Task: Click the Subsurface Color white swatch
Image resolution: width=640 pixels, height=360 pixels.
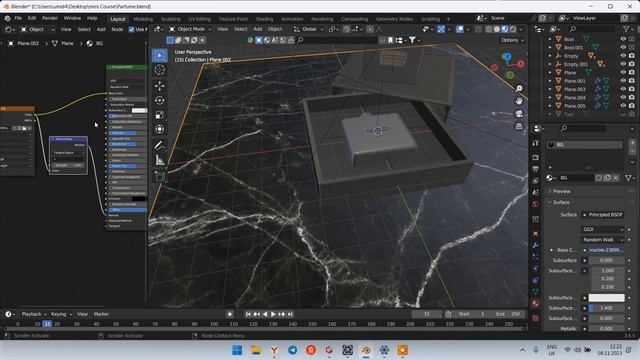Action: (606, 298)
